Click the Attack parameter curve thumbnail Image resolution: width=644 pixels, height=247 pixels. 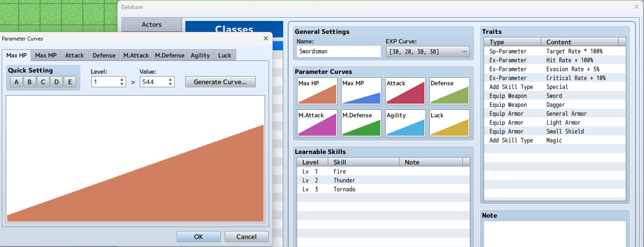click(x=405, y=91)
